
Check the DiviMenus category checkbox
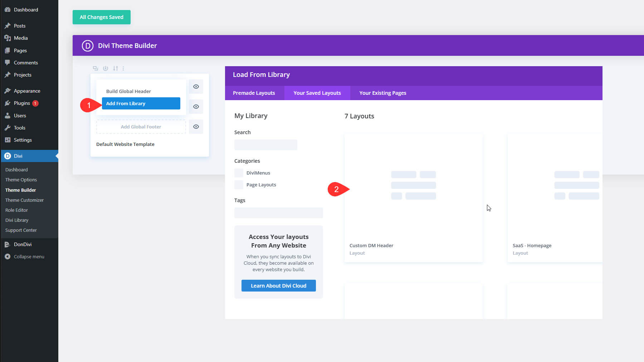point(239,173)
